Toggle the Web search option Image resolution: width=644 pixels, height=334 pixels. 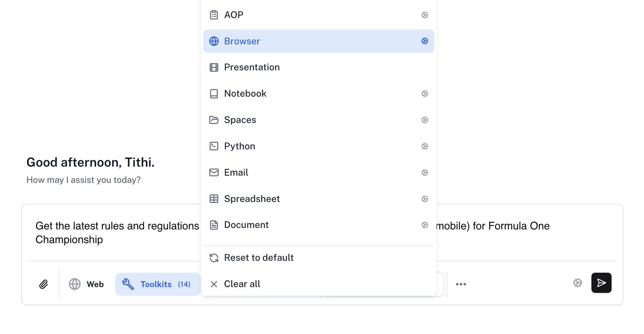(86, 284)
